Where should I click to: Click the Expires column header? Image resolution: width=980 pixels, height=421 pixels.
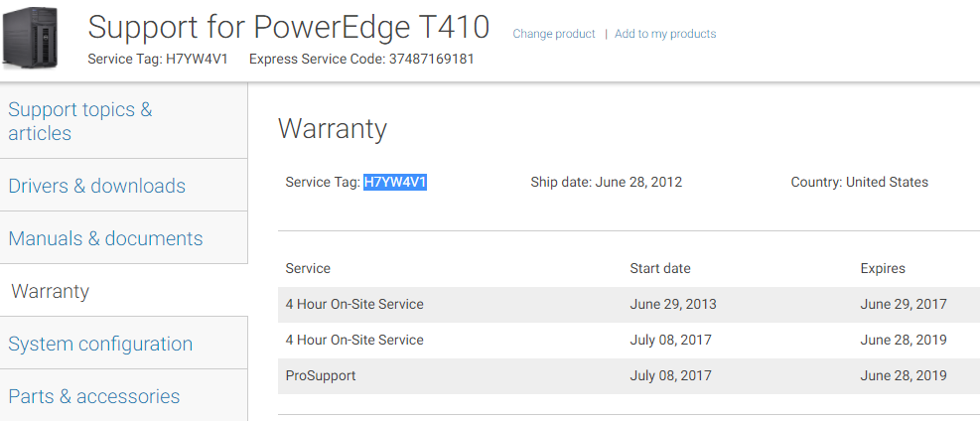coord(883,268)
